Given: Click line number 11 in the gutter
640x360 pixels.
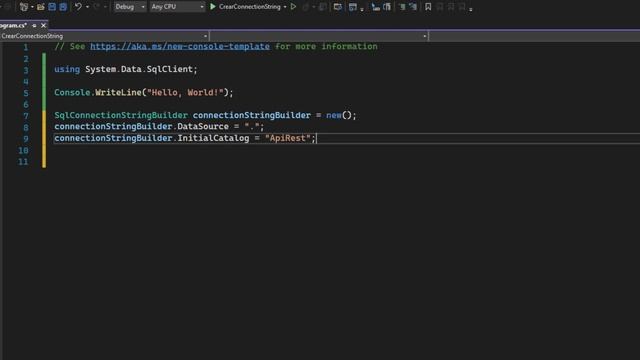Looking at the screenshot, I should pos(23,162).
